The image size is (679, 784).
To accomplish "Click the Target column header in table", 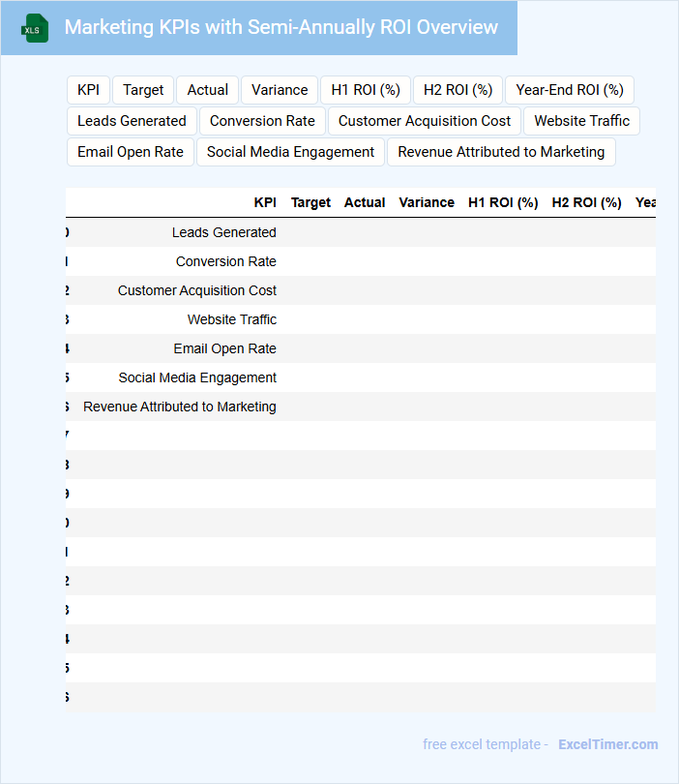I will pos(310,202).
